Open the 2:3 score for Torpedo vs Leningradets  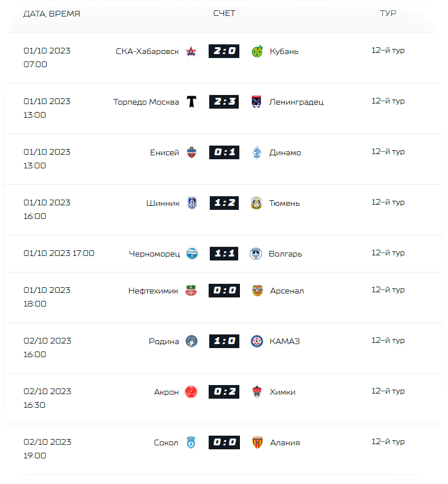point(224,102)
